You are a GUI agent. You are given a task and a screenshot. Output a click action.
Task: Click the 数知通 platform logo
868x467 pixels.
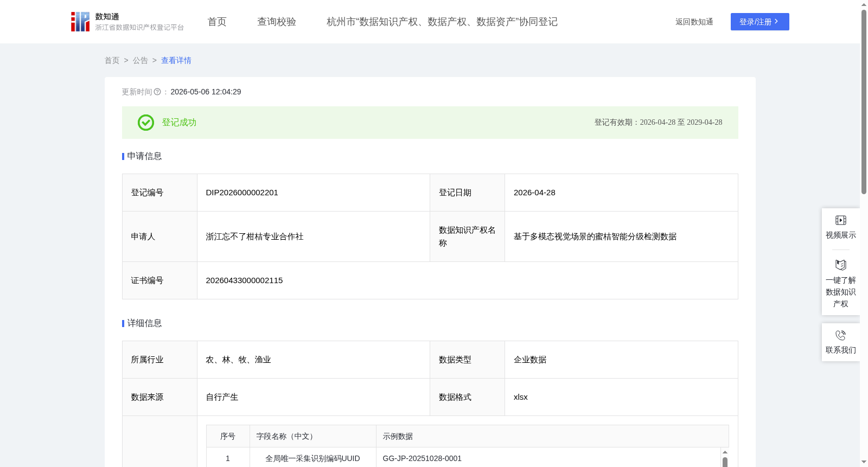pos(127,22)
